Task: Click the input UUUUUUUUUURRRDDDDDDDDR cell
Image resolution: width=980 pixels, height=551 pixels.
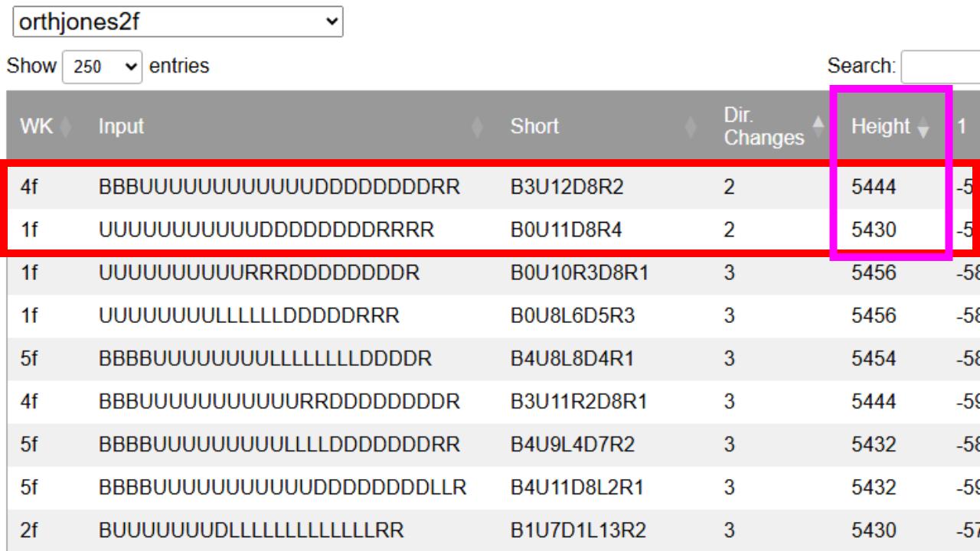Action: (x=259, y=272)
